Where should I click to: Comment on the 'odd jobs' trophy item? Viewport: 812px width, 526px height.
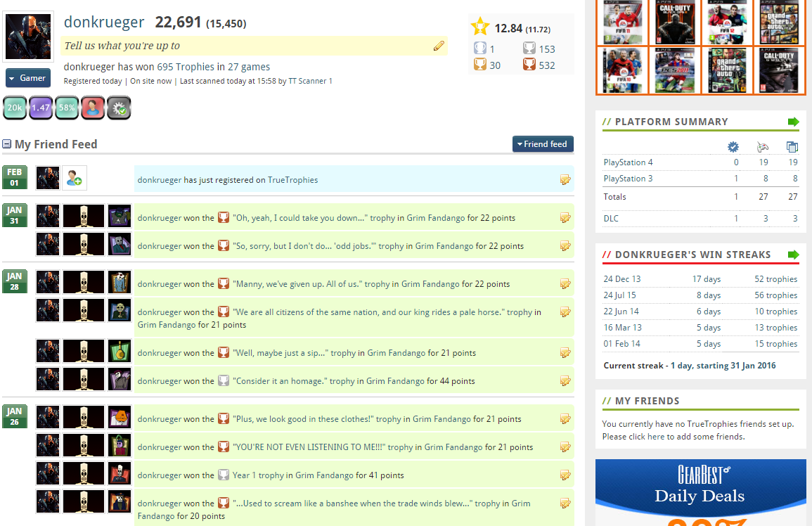(565, 245)
